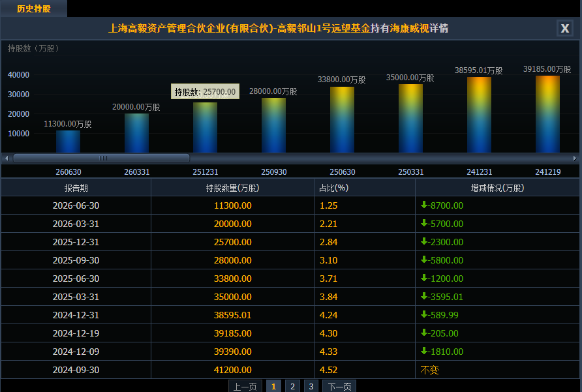Go to previous page 上一页
The height and width of the screenshot is (392, 582).
[245, 386]
